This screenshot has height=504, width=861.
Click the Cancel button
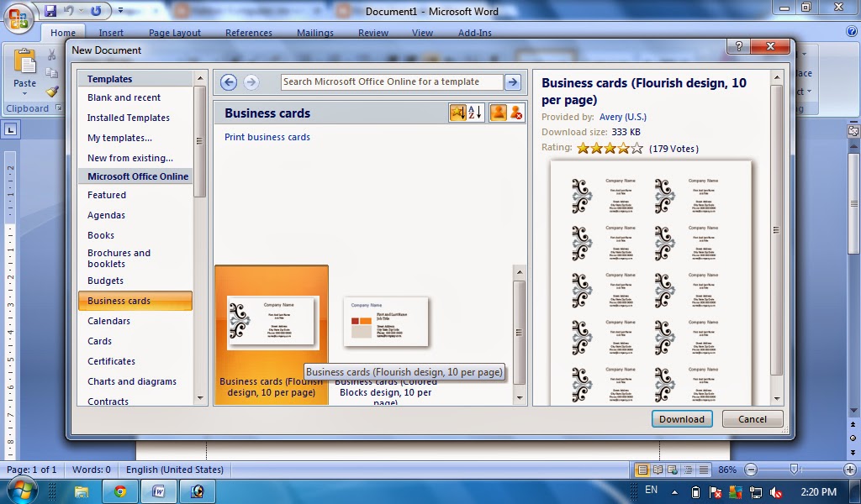tap(753, 419)
